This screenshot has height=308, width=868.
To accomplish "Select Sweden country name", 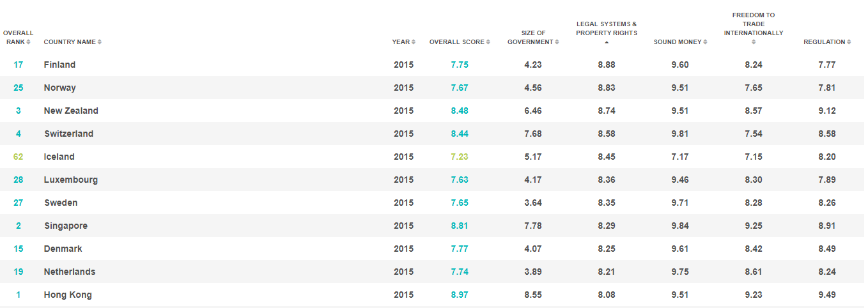I will pyautogui.click(x=61, y=203).
